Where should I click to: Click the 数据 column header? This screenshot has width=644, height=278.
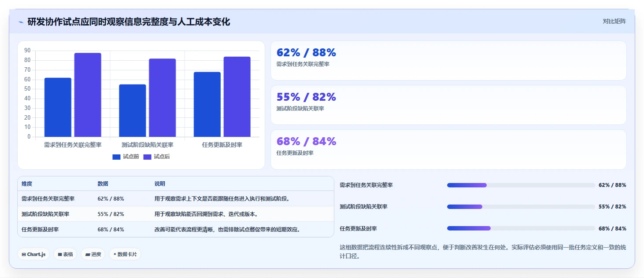coord(103,184)
